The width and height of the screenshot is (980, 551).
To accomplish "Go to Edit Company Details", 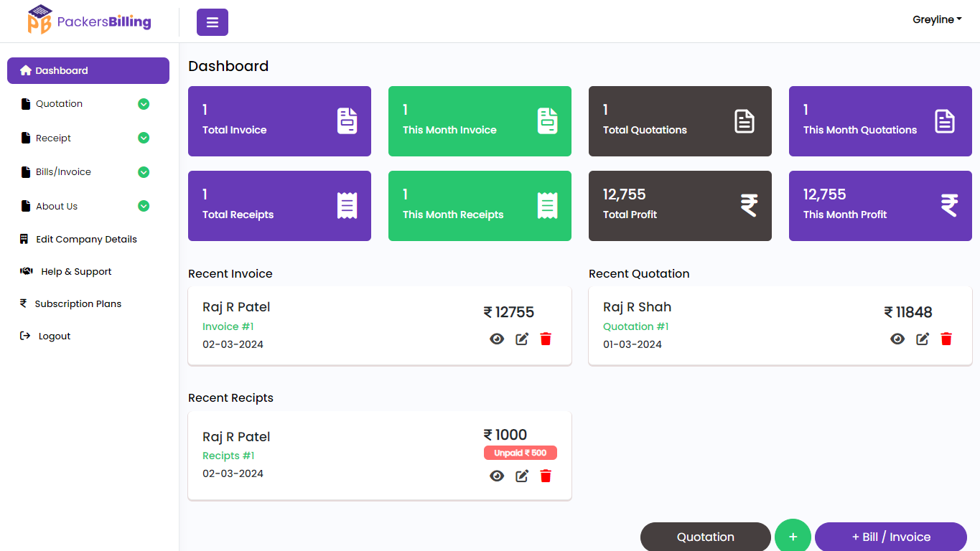I will pyautogui.click(x=86, y=239).
